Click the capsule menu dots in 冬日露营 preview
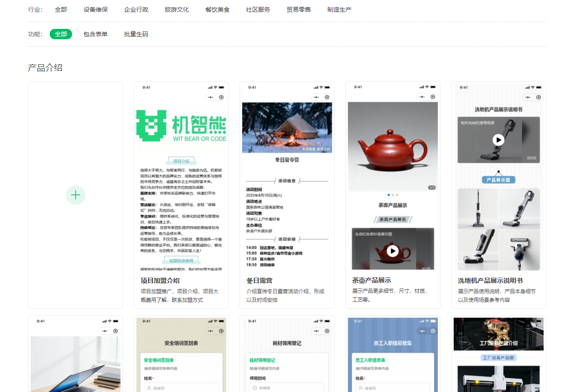Screen dimensions: 566x392 pos(316,97)
